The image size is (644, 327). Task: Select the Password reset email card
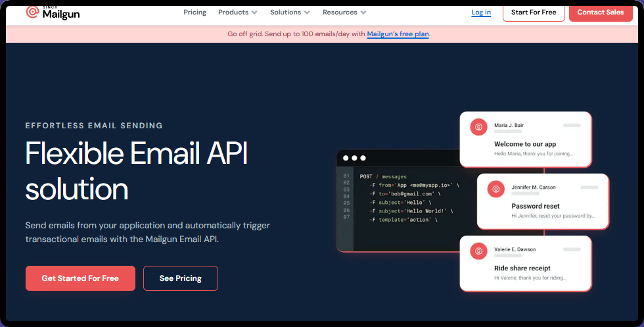click(x=543, y=201)
